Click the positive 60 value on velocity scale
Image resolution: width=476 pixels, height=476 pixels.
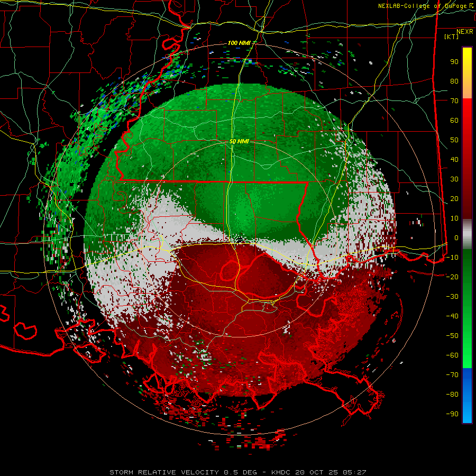[454, 121]
